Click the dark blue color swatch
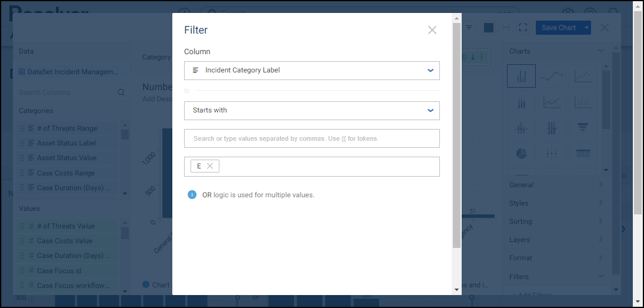 point(489,28)
